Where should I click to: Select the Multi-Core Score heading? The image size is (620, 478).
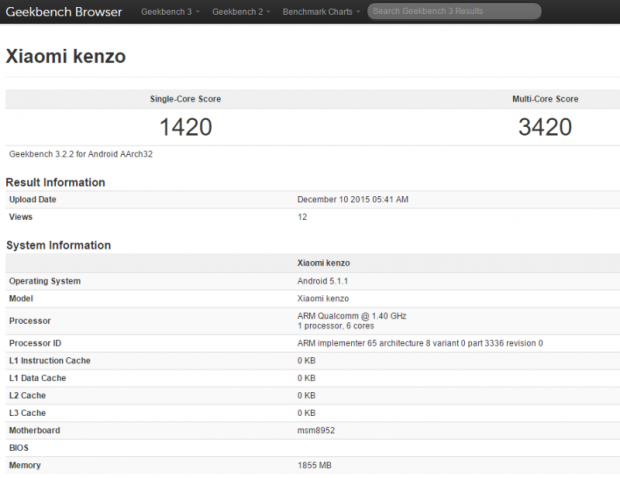coord(545,99)
